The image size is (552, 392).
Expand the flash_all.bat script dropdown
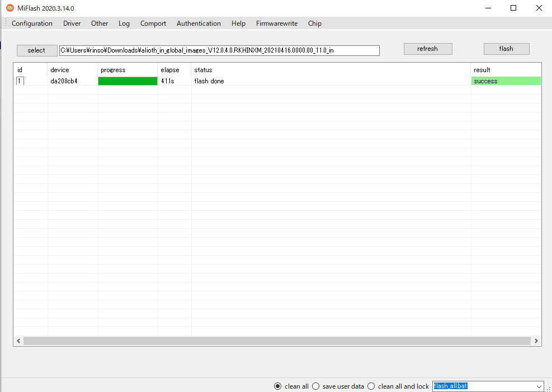pos(539,386)
